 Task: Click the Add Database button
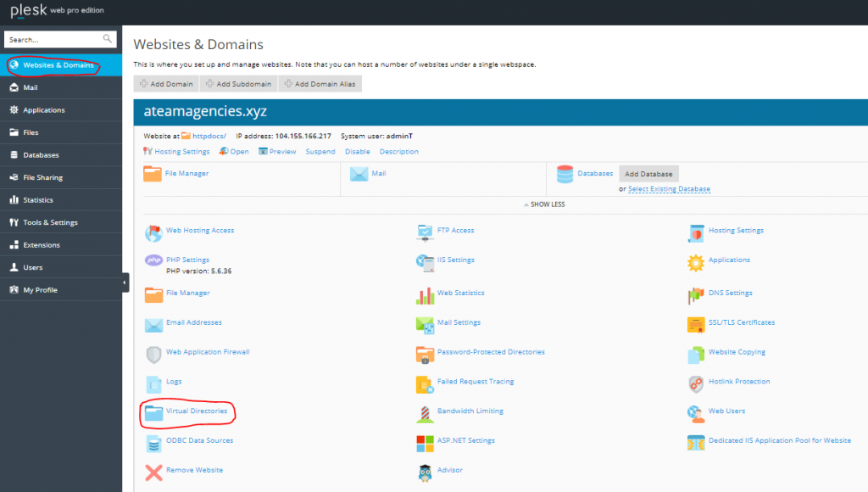pos(648,173)
